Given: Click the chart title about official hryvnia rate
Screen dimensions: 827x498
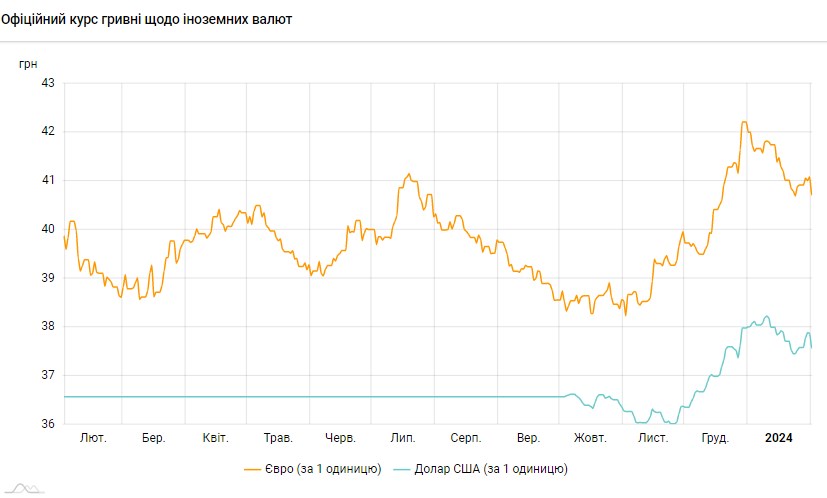Looking at the screenshot, I should click(147, 19).
